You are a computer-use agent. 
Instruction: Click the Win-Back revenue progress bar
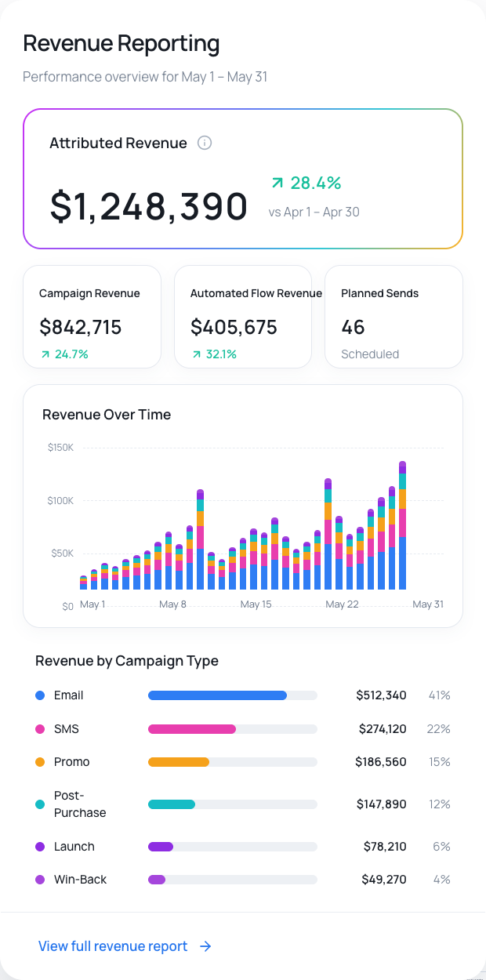point(233,880)
